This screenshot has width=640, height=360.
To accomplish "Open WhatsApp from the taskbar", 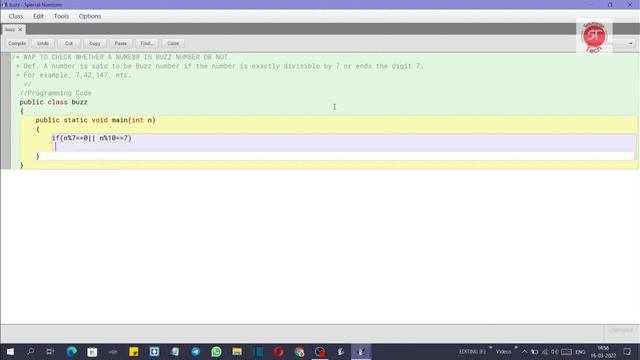I will pos(216,351).
